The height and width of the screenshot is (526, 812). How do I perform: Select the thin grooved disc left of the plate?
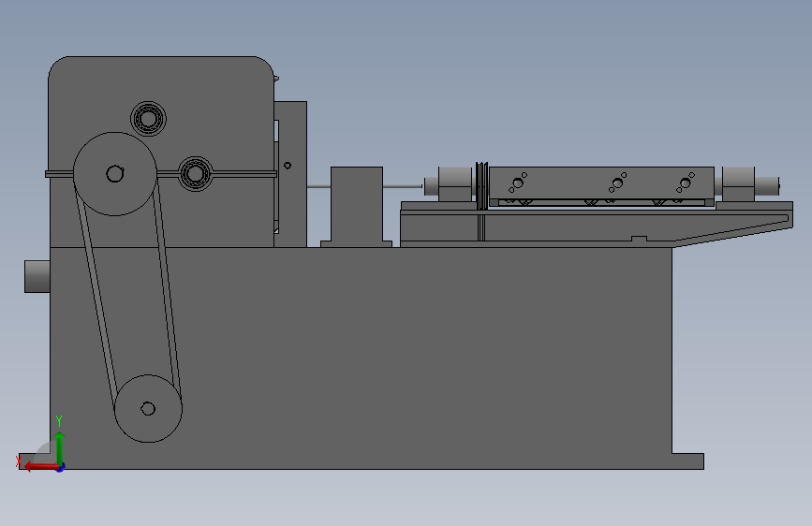[x=481, y=186]
